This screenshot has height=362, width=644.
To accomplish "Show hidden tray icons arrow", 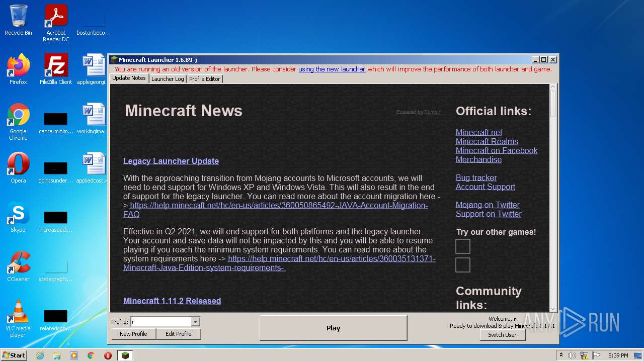I will [x=561, y=355].
